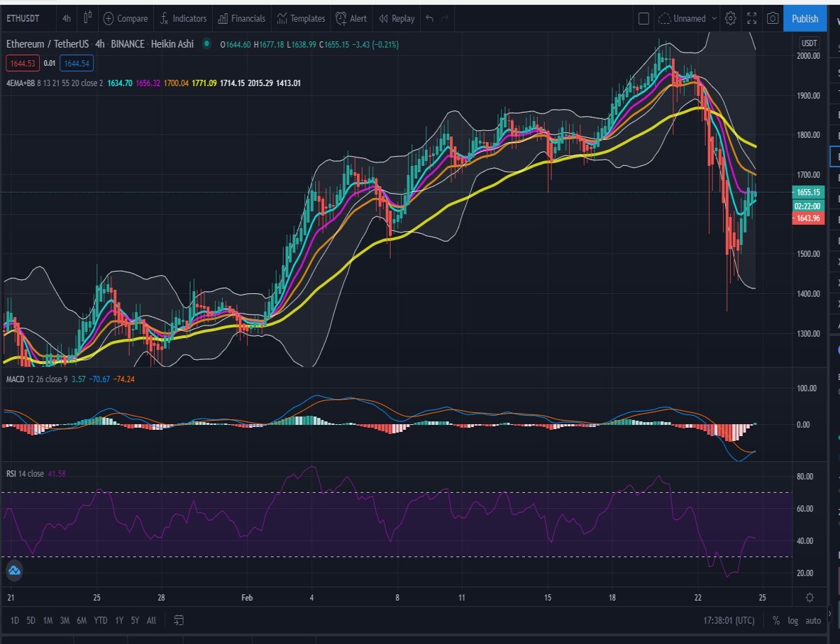The width and height of the screenshot is (840, 644).
Task: Open the 4h interval dropdown
Action: tap(66, 18)
